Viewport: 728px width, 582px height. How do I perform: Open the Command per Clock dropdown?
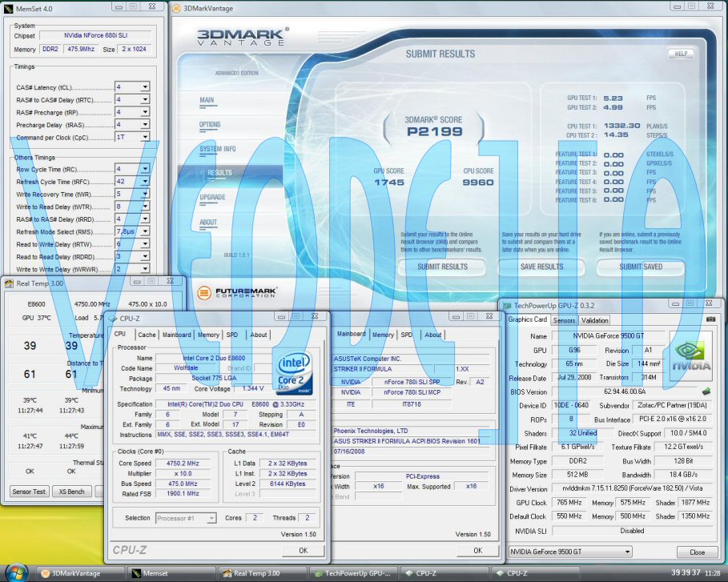pos(145,137)
